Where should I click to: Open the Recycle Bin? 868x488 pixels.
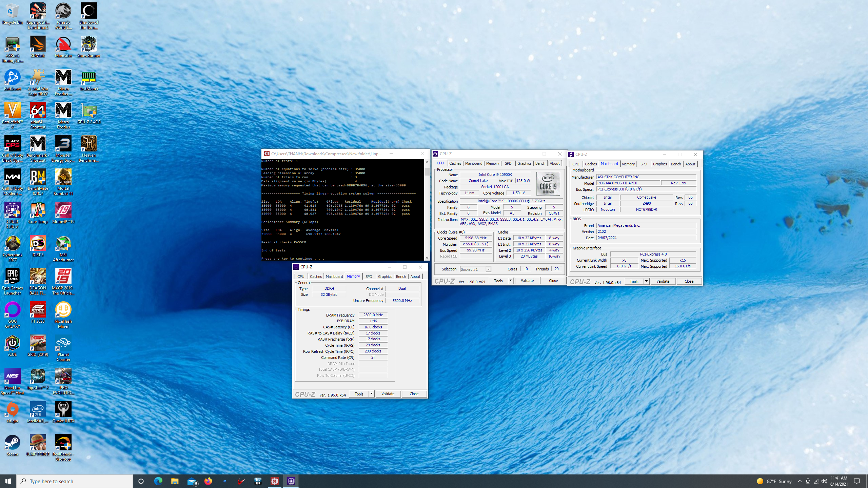pos(12,14)
